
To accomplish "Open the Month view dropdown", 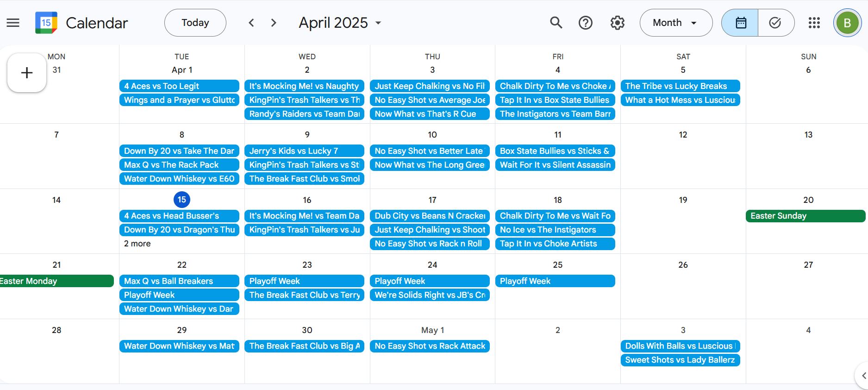I will [x=676, y=23].
